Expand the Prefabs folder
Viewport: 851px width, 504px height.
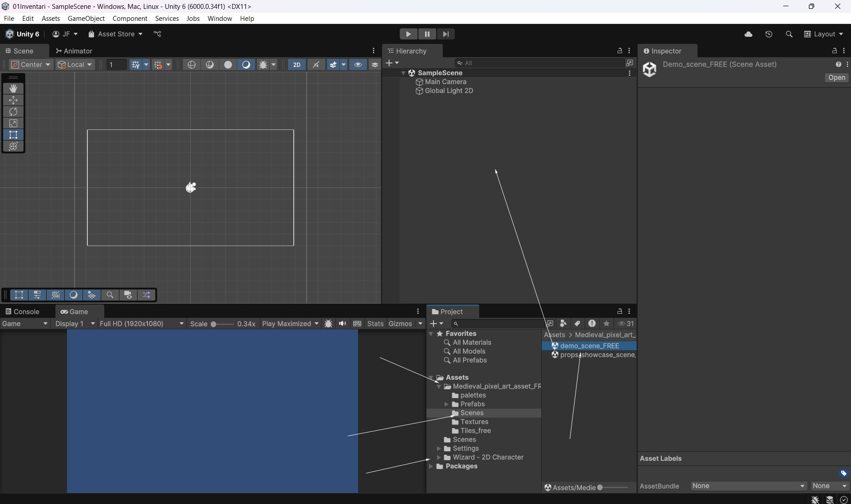tap(446, 404)
